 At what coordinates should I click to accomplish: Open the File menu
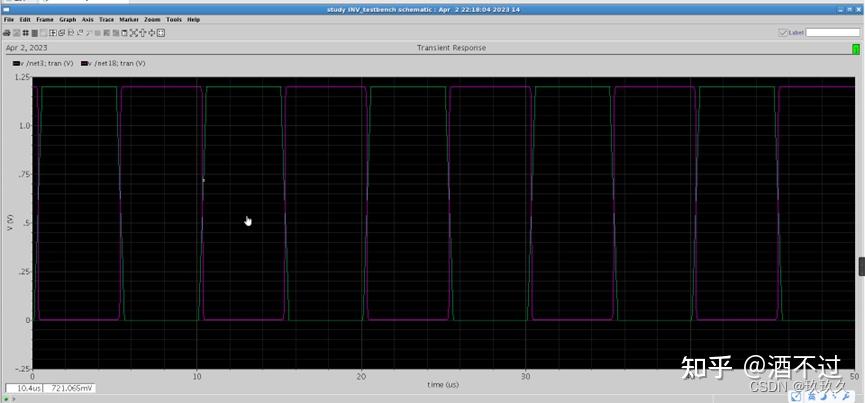pos(9,19)
